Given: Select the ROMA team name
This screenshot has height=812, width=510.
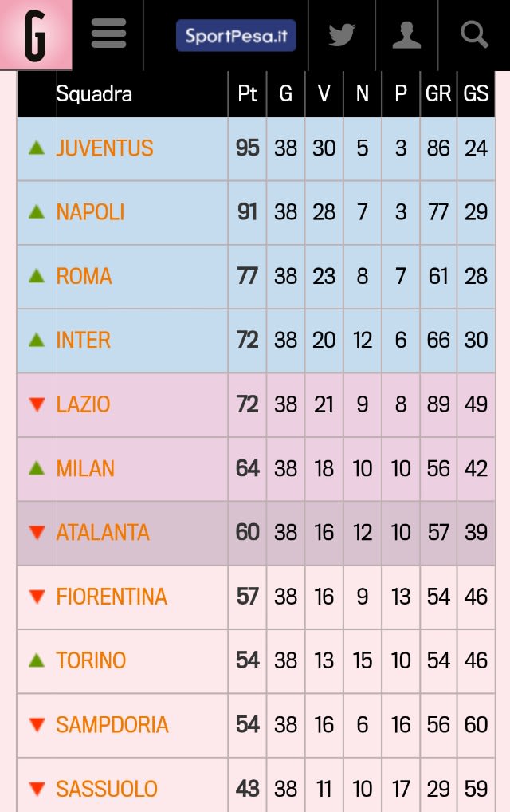Looking at the screenshot, I should coord(84,276).
